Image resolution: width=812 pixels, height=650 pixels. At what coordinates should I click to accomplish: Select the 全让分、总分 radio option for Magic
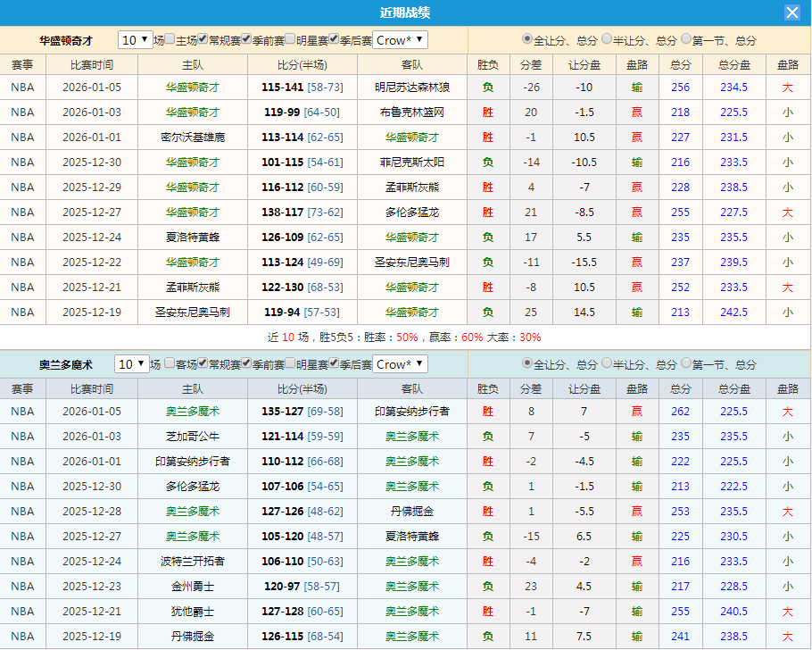pos(526,364)
